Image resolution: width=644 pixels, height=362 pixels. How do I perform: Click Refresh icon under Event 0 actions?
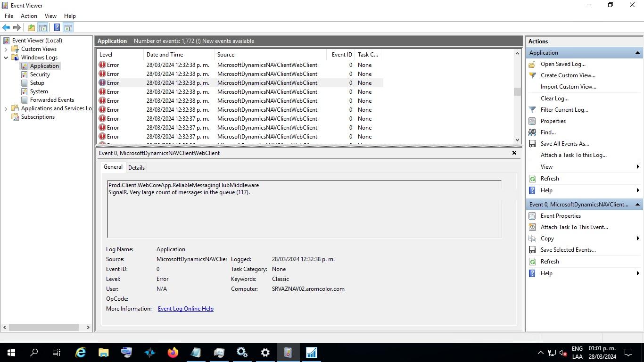532,262
